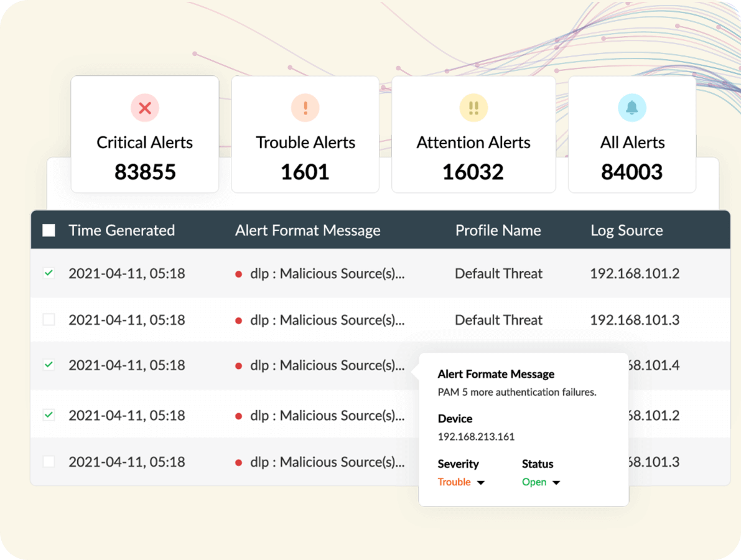Click the red severity dot on the second alert row
This screenshot has width=741, height=560.
click(x=238, y=320)
